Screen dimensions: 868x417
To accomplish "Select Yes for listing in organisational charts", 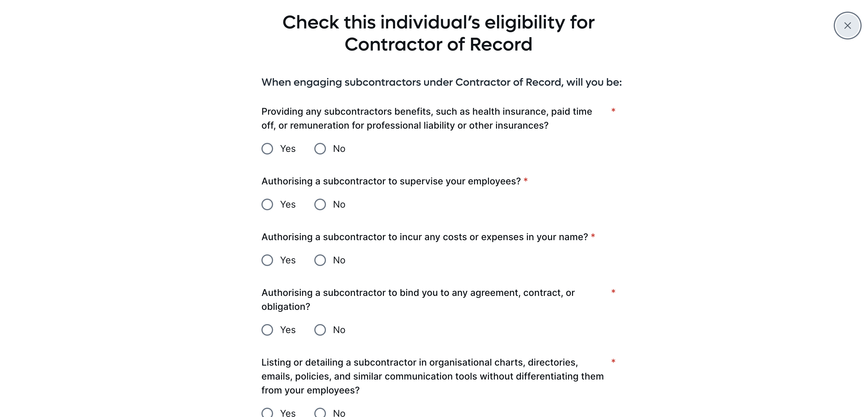I will 267,413.
